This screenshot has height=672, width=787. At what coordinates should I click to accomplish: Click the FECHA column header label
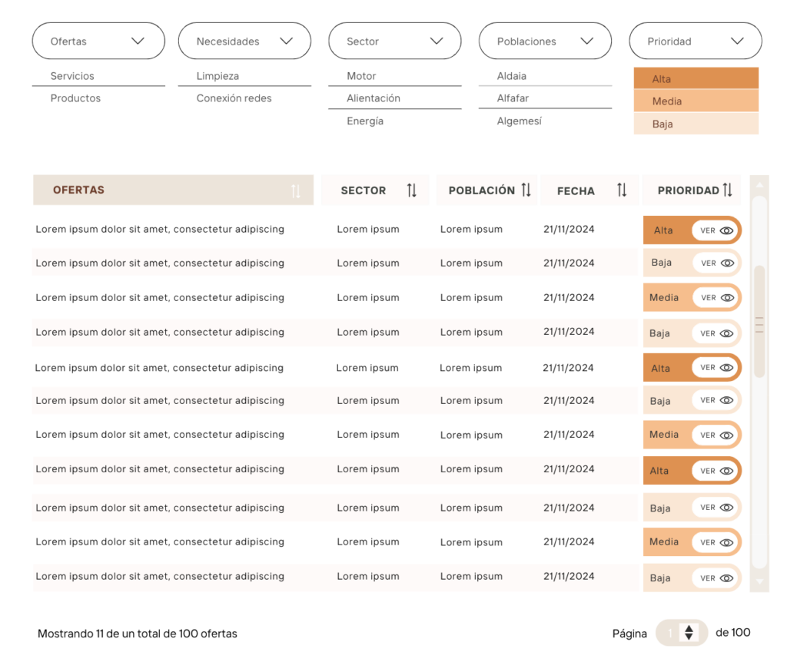tap(576, 191)
